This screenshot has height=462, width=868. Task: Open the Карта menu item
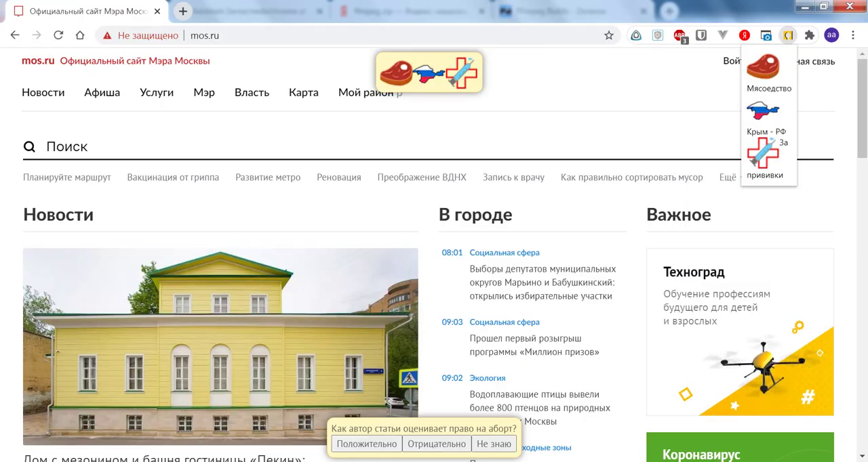303,93
